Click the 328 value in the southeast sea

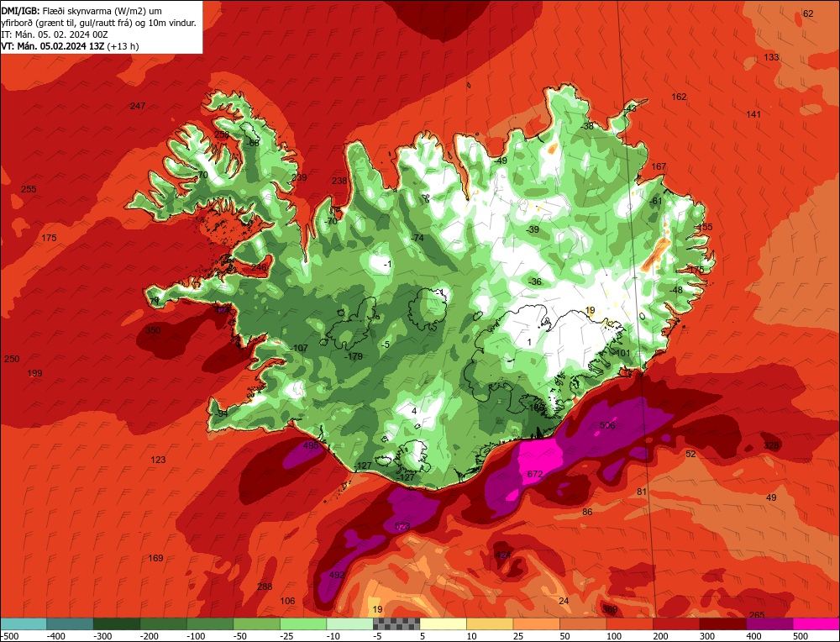point(771,445)
